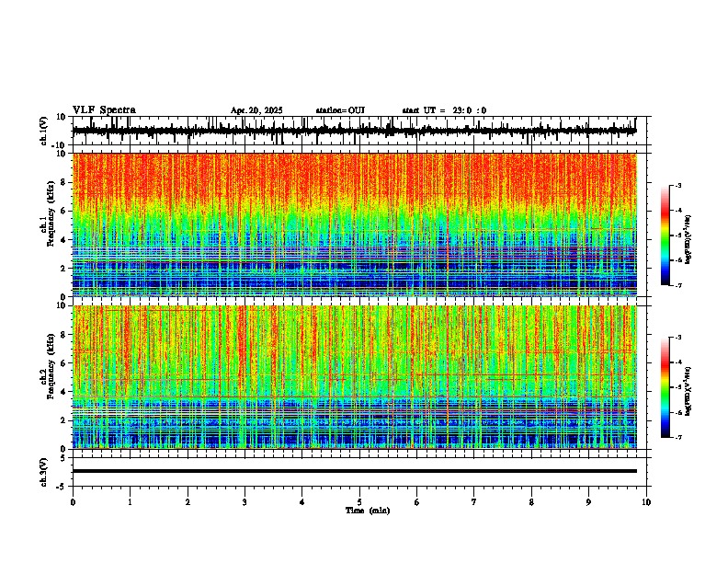
Task: Click the ch.1 spectrogram color scale bar
Action: 665,236
